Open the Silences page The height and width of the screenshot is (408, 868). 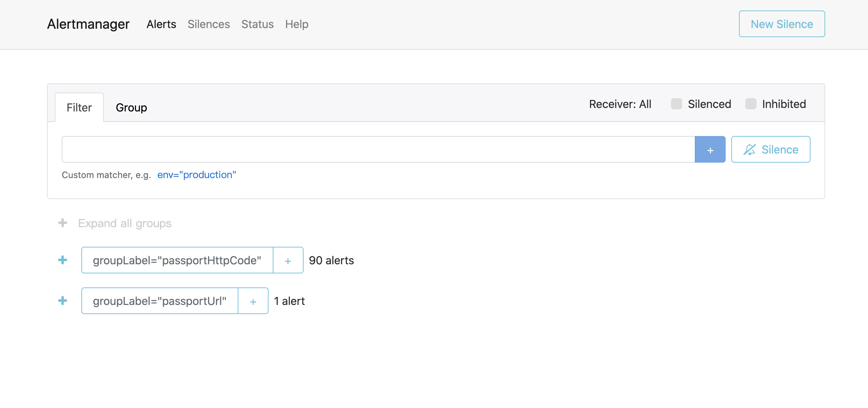(209, 24)
